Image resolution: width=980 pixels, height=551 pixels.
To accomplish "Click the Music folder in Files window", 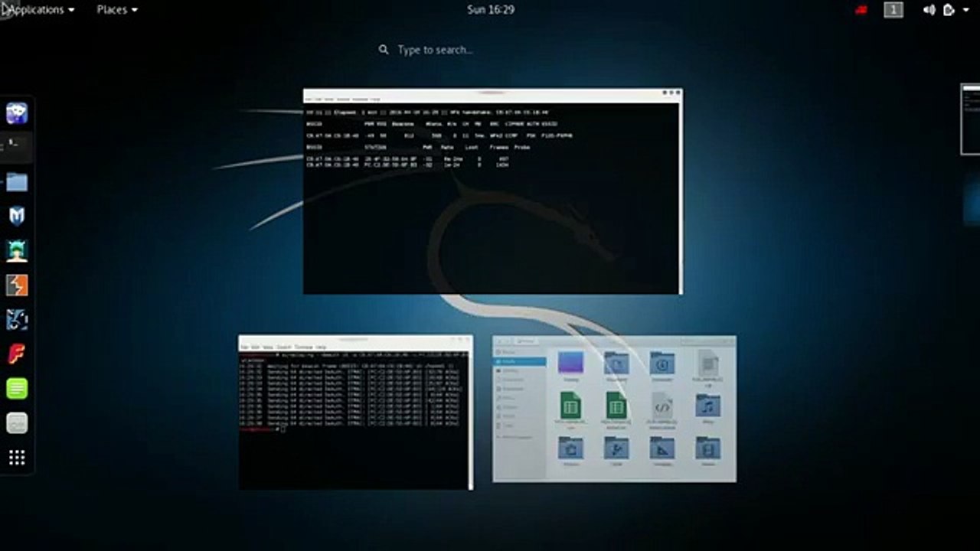I will tap(707, 409).
